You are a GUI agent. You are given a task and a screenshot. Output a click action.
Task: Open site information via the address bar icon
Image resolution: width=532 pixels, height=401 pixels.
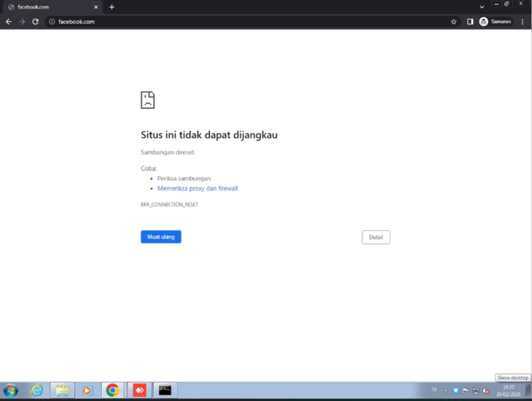pos(52,21)
